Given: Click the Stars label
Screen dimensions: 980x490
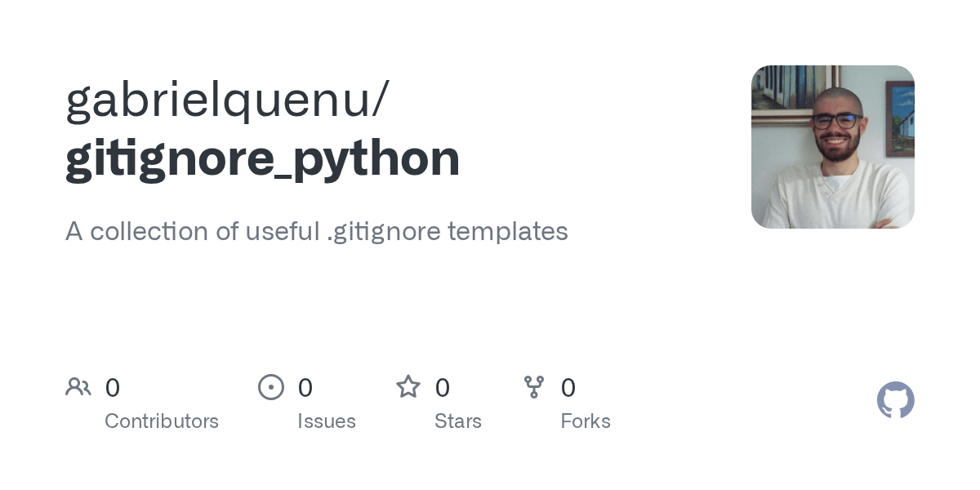Looking at the screenshot, I should coord(458,421).
